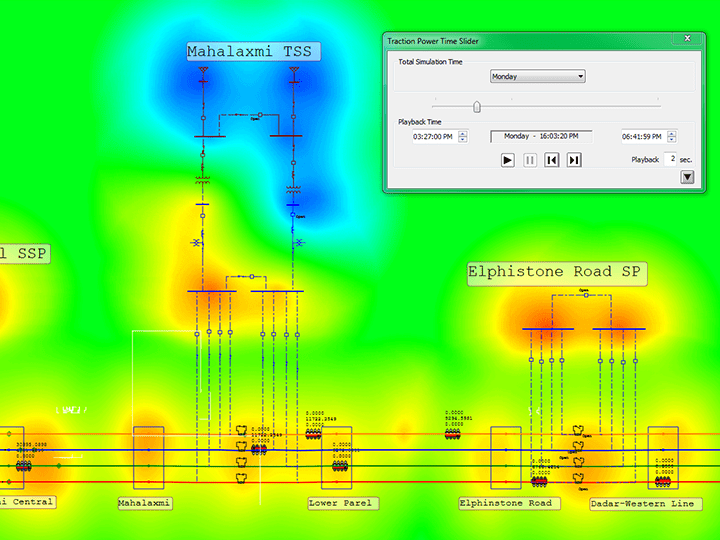720x540 pixels.
Task: Open the Monday day dropdown
Action: (537, 76)
